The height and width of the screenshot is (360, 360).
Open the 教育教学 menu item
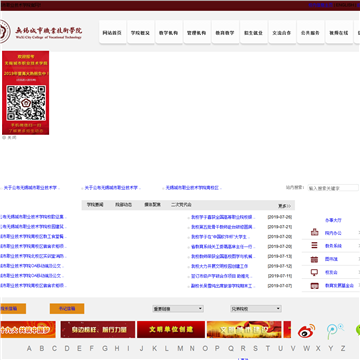tap(225, 33)
